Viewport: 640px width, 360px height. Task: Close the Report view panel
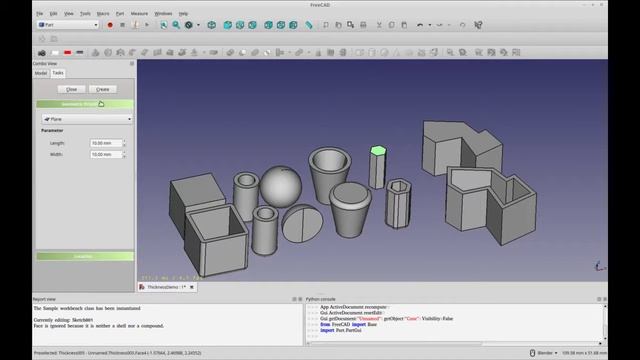[x=300, y=299]
